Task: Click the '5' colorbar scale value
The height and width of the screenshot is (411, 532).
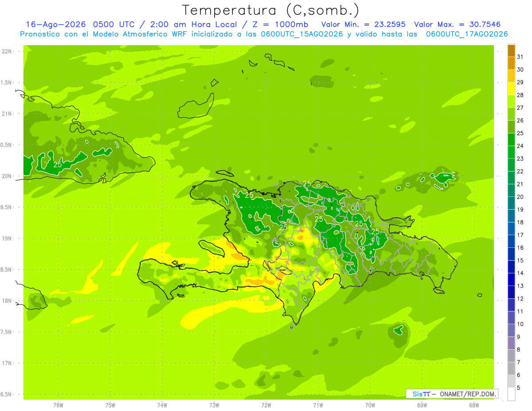Action: (519, 388)
